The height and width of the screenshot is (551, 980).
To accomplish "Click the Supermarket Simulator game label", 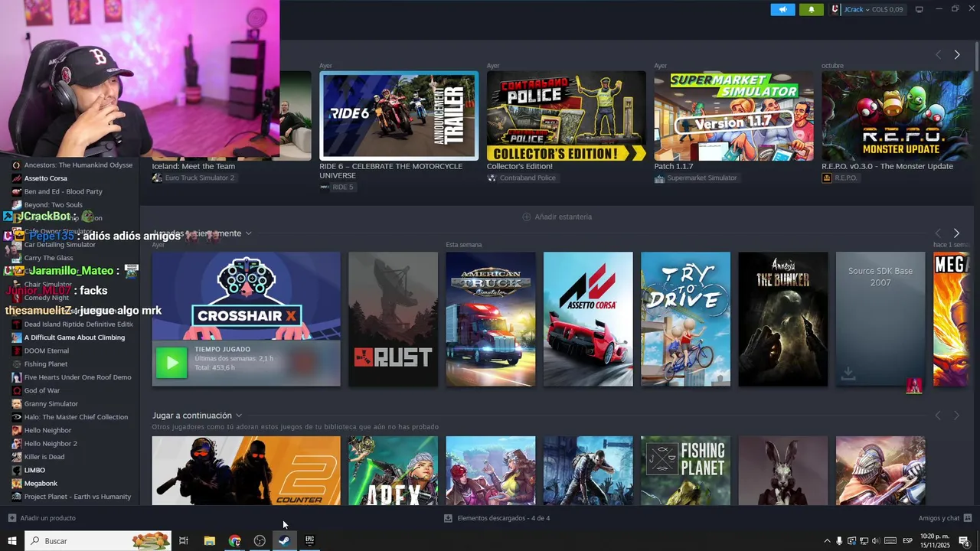I will click(x=701, y=178).
